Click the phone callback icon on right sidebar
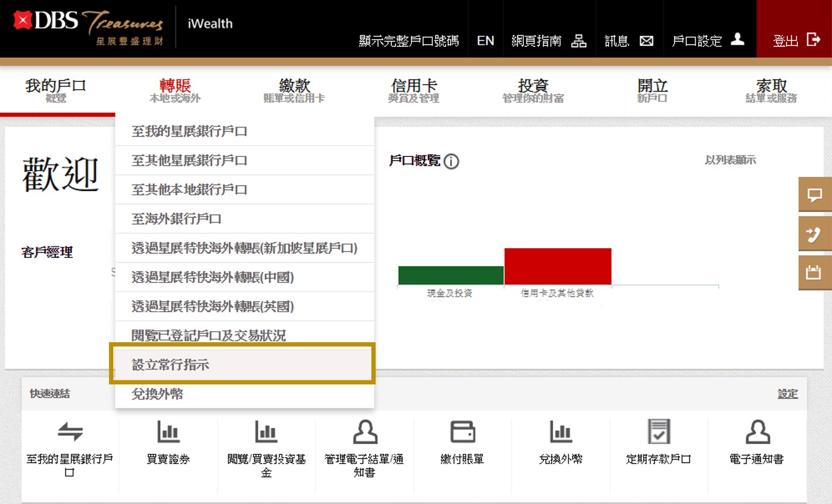The height and width of the screenshot is (504, 832). coord(814,234)
